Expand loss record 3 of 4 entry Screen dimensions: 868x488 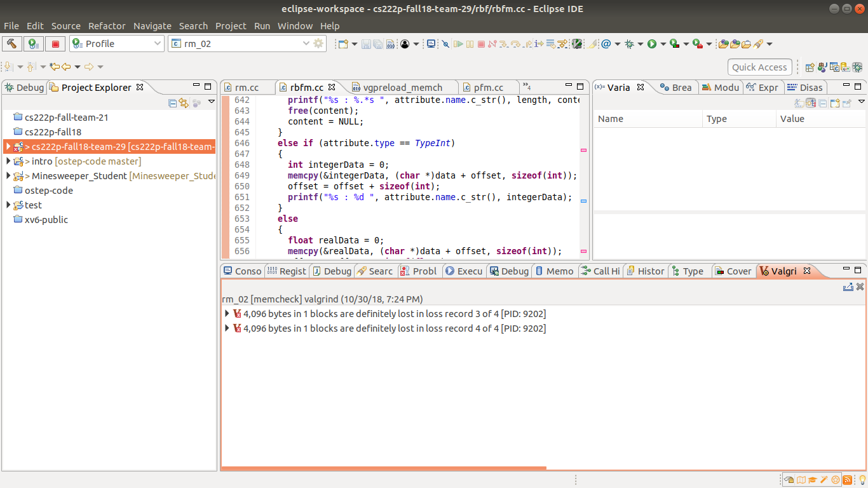click(227, 314)
